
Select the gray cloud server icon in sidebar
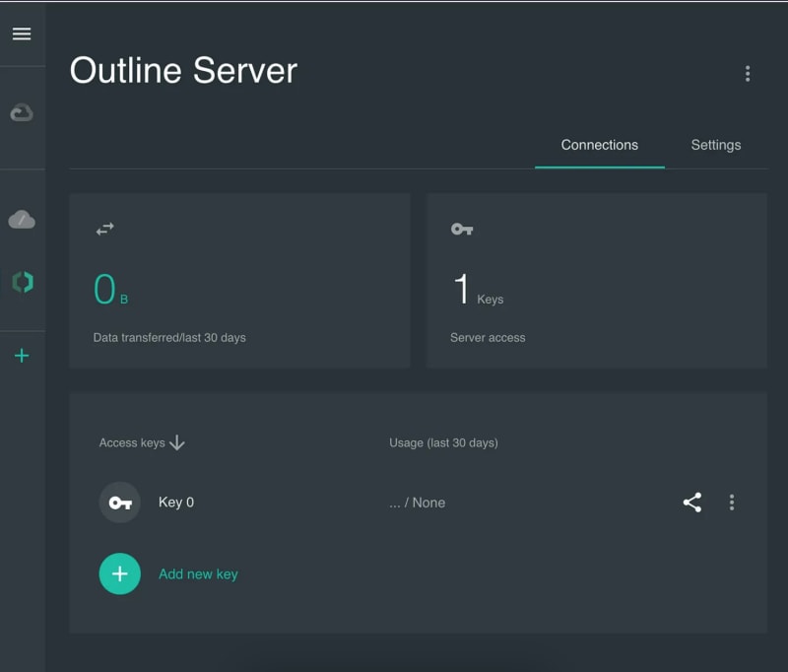(x=22, y=220)
